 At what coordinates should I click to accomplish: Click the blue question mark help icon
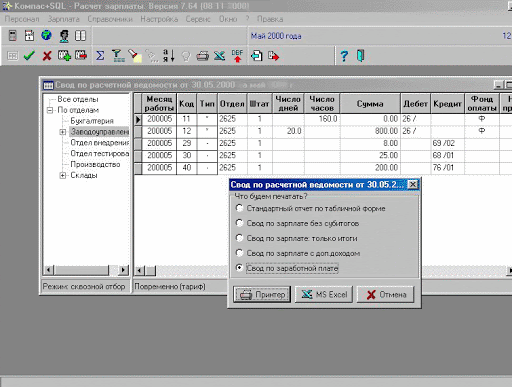[x=344, y=56]
